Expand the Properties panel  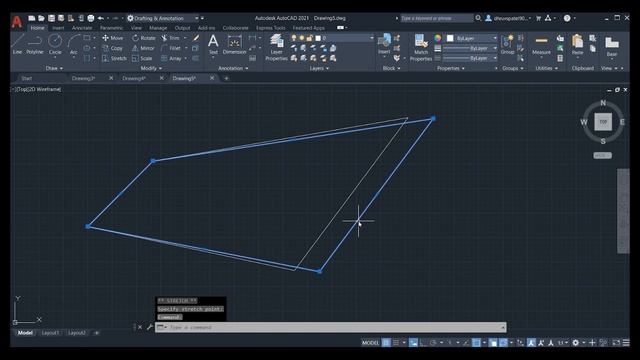(451, 68)
